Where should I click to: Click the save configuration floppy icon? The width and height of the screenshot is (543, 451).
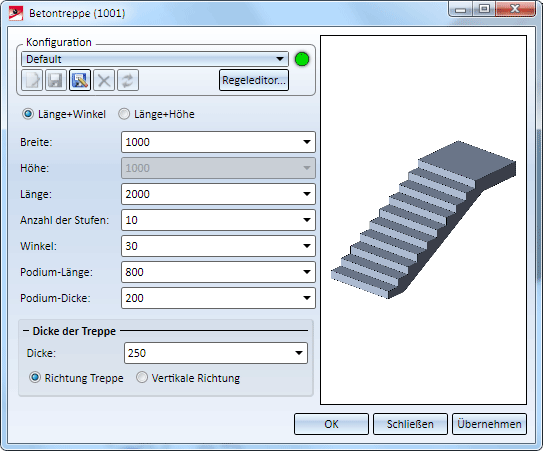55,80
